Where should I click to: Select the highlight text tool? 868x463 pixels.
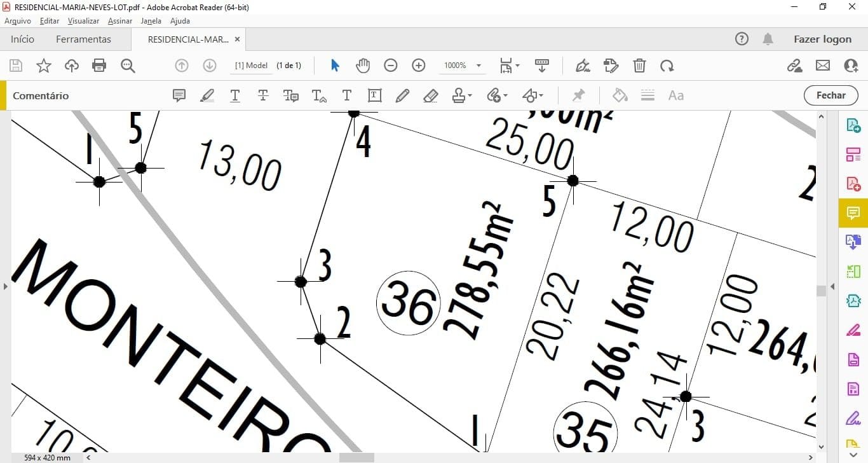207,95
